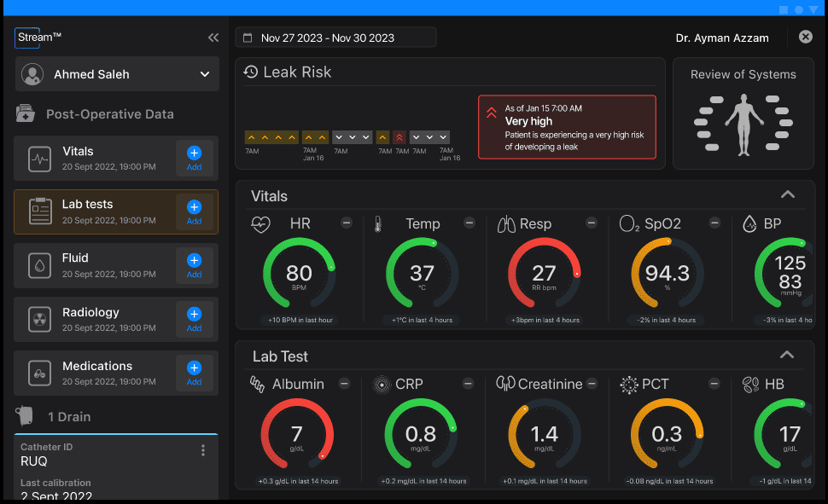Remove the PCT widget with minus button
The width and height of the screenshot is (828, 504).
click(x=714, y=384)
